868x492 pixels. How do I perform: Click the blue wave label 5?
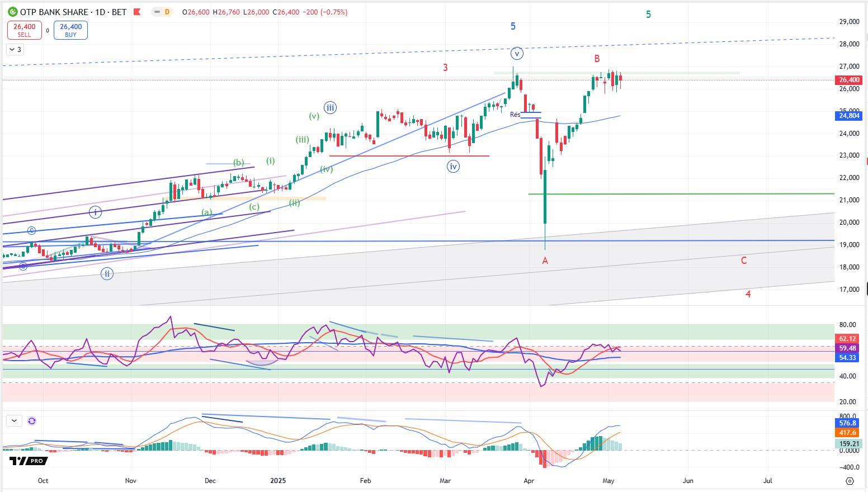coord(513,26)
